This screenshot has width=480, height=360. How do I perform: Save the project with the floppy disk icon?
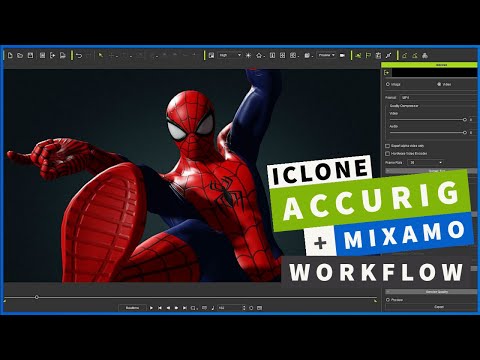(x=30, y=55)
